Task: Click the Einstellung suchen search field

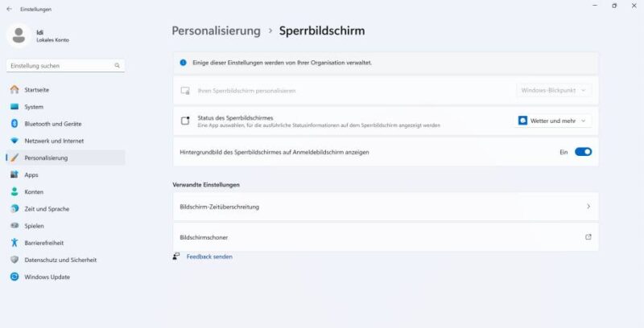Action: tap(60, 65)
